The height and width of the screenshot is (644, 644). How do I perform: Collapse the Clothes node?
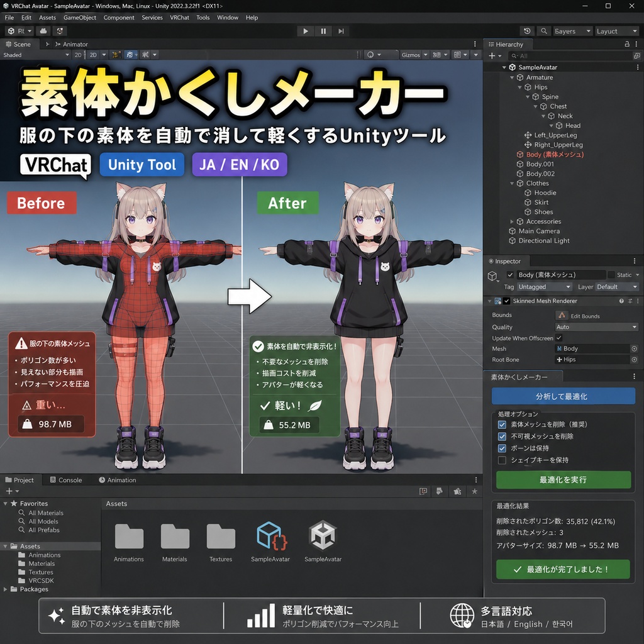coord(512,183)
